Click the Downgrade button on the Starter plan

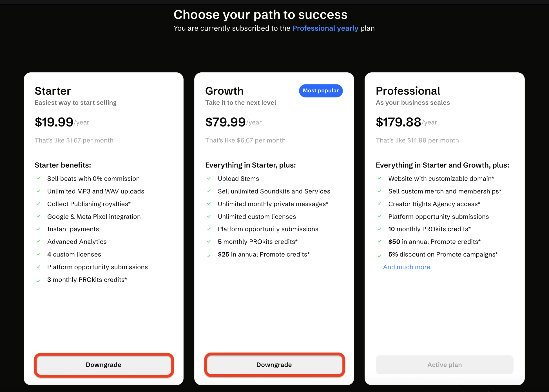[x=104, y=365]
